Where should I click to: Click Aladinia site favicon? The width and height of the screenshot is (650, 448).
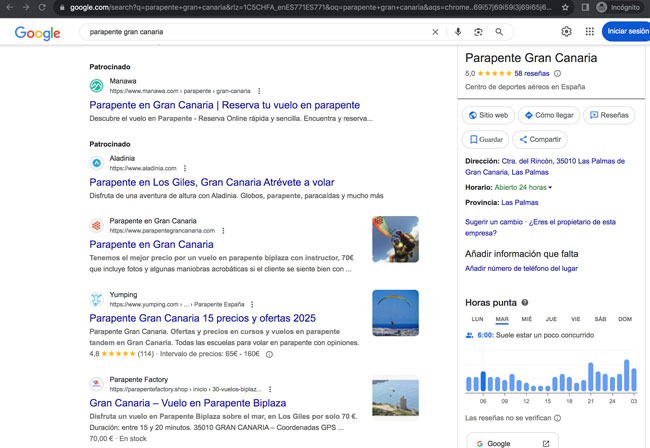tap(97, 163)
